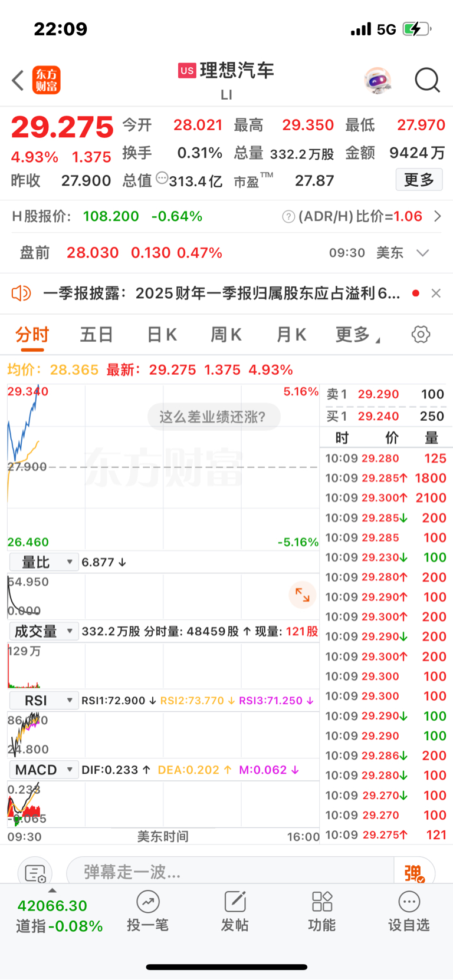Open the 一季报披露 announcement text
The height and width of the screenshot is (980, 453).
222,293
